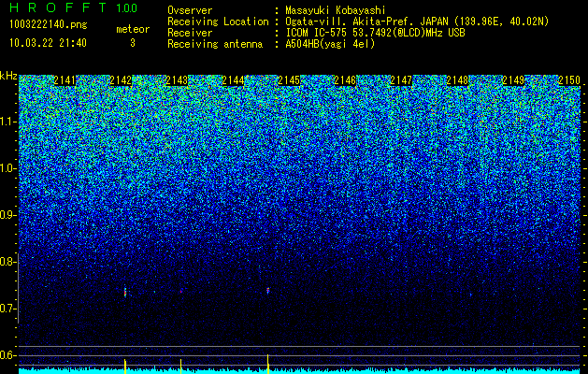Select the filename 1003222140.png

49,25
